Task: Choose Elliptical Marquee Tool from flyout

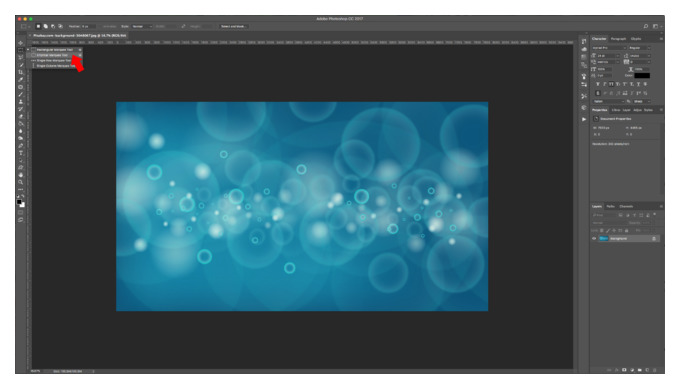Action: 55,55
